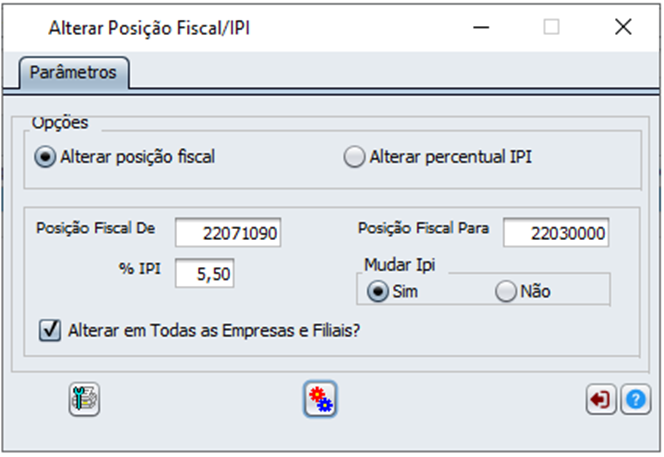
Task: Uncheck Alterar em Todas as Empresas e Filiais
Action: tap(50, 330)
